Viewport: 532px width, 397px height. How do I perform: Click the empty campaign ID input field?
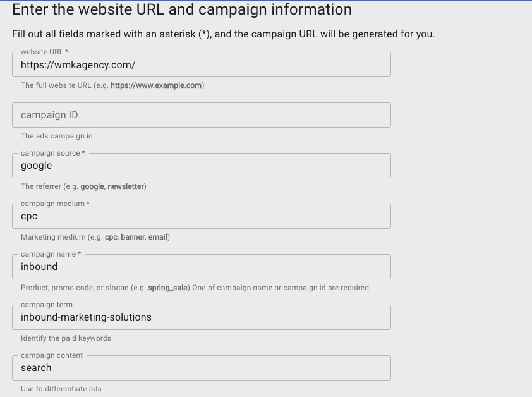[x=201, y=114]
